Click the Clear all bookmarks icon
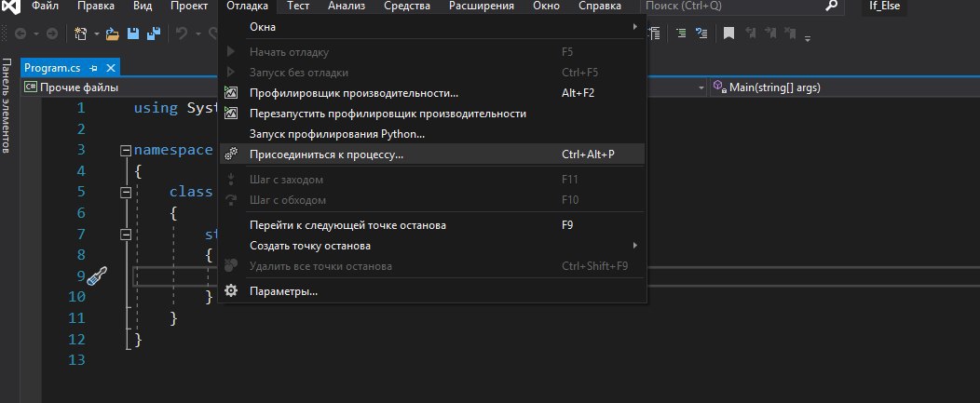The image size is (980, 403). tap(790, 34)
